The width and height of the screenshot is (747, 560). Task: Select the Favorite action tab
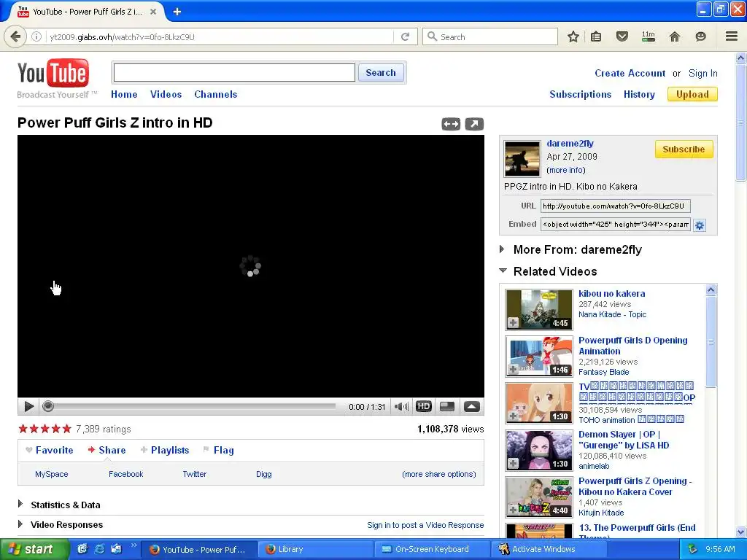click(50, 450)
